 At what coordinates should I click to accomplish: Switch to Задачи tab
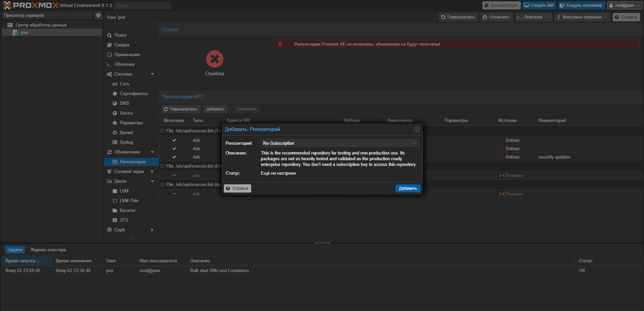tap(15, 250)
